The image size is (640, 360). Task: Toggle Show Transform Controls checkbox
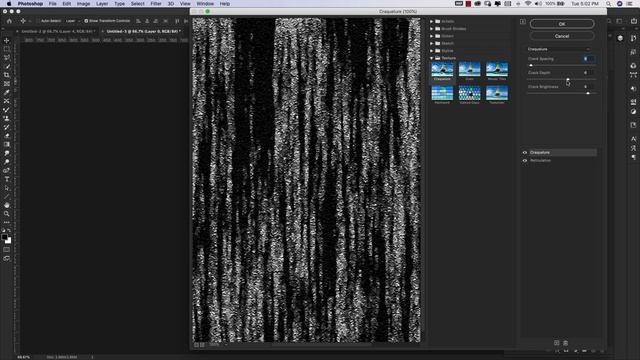[x=86, y=21]
